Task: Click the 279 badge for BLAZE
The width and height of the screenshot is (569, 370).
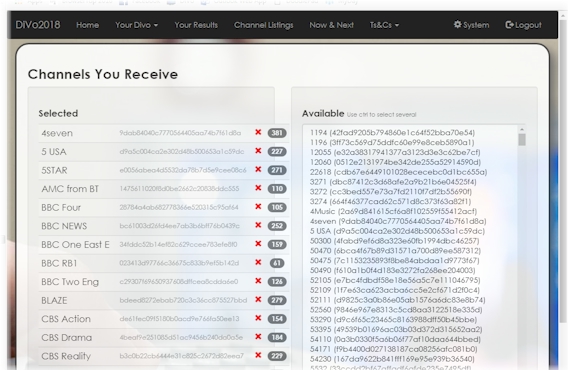Action: pos(277,300)
